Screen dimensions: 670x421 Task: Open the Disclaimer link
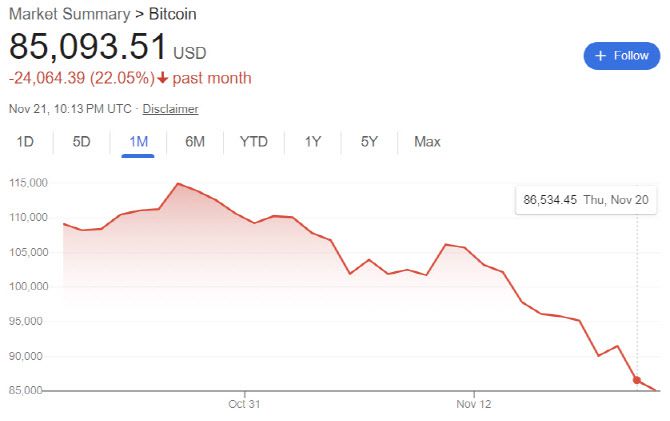coord(170,109)
